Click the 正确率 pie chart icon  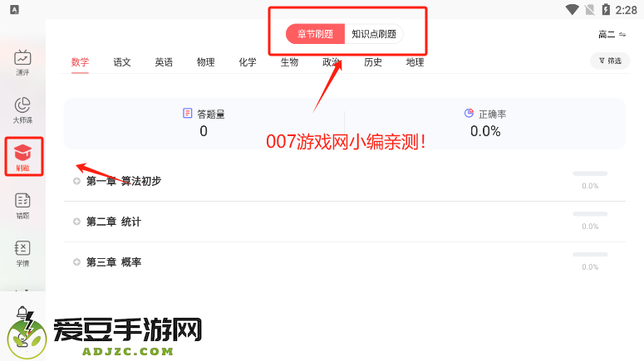click(x=469, y=113)
